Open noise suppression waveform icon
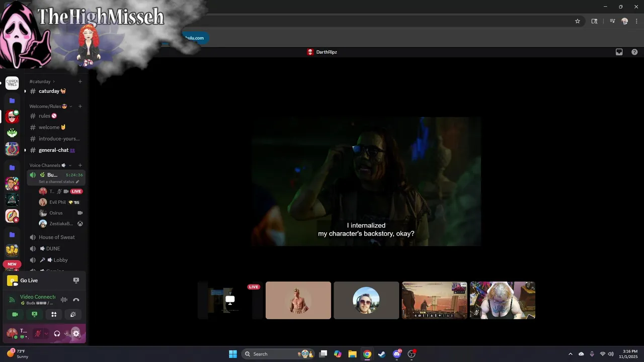 coord(64,300)
